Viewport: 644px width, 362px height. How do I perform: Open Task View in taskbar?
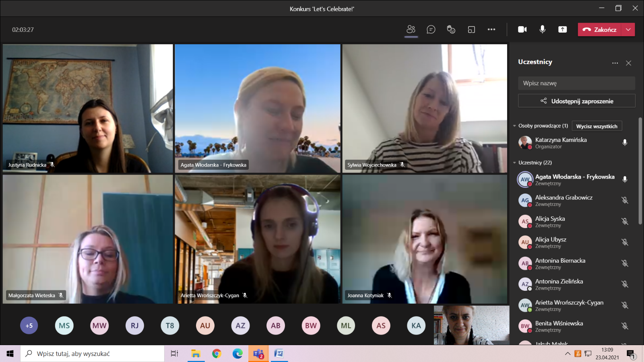174,354
